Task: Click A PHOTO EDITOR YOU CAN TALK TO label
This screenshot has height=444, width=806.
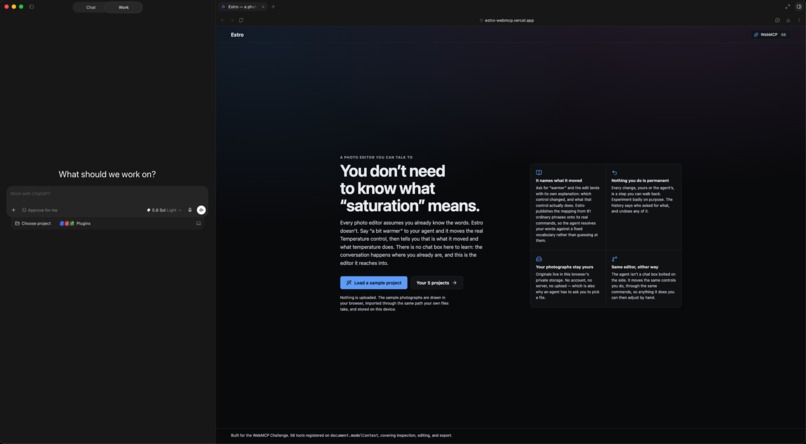Action: [376, 157]
